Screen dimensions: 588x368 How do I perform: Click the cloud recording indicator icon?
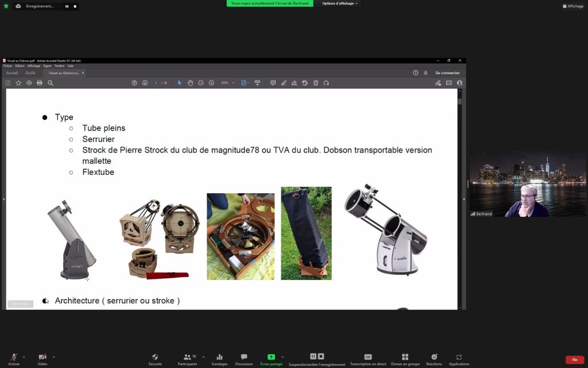coord(18,6)
